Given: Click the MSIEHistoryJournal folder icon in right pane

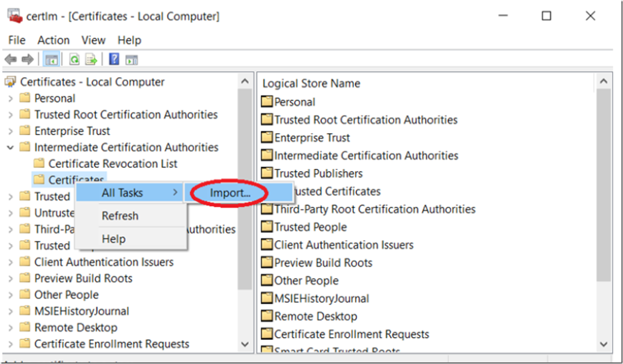Looking at the screenshot, I should click(267, 298).
